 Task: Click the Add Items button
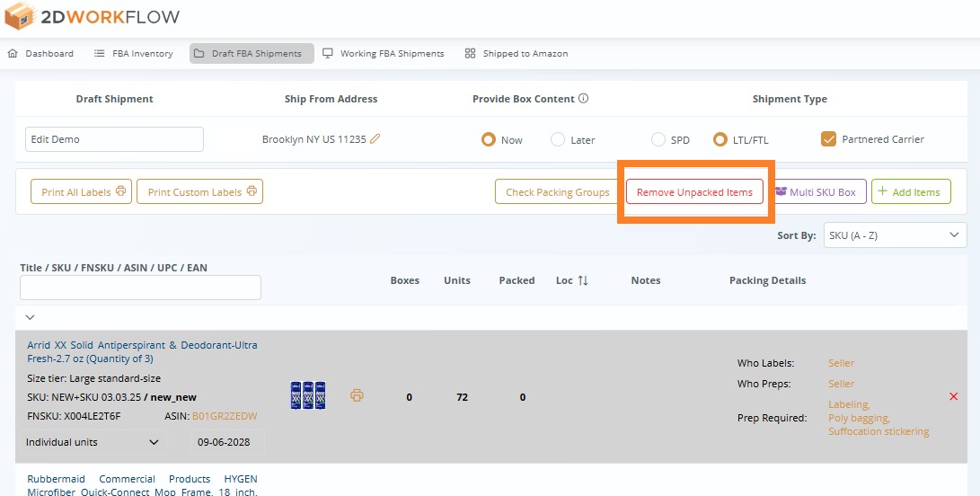(x=910, y=192)
